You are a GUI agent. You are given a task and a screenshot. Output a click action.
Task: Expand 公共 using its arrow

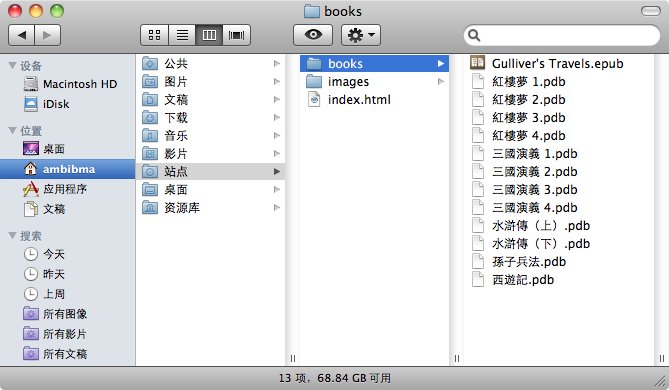(x=277, y=64)
